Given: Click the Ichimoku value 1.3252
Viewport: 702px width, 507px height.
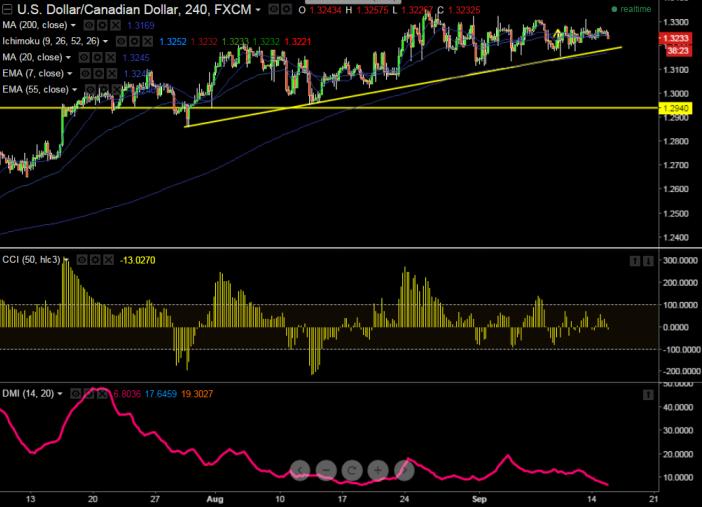Looking at the screenshot, I should point(173,42).
